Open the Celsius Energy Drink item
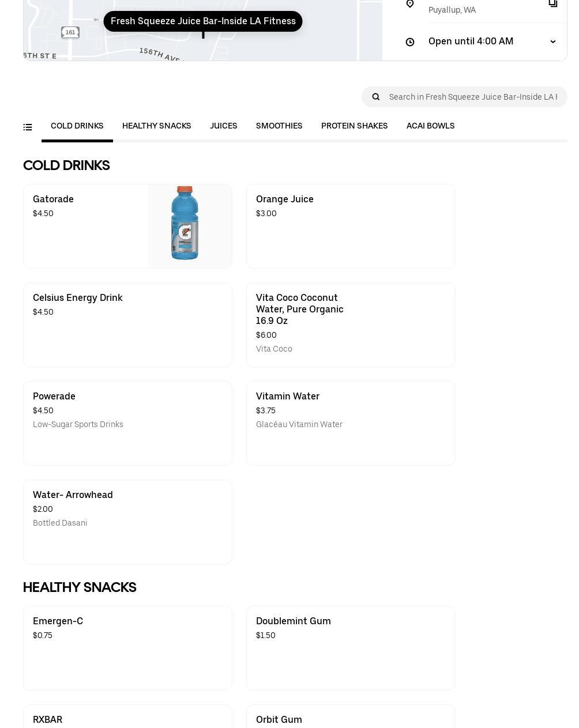The height and width of the screenshot is (728, 579). pos(127,325)
